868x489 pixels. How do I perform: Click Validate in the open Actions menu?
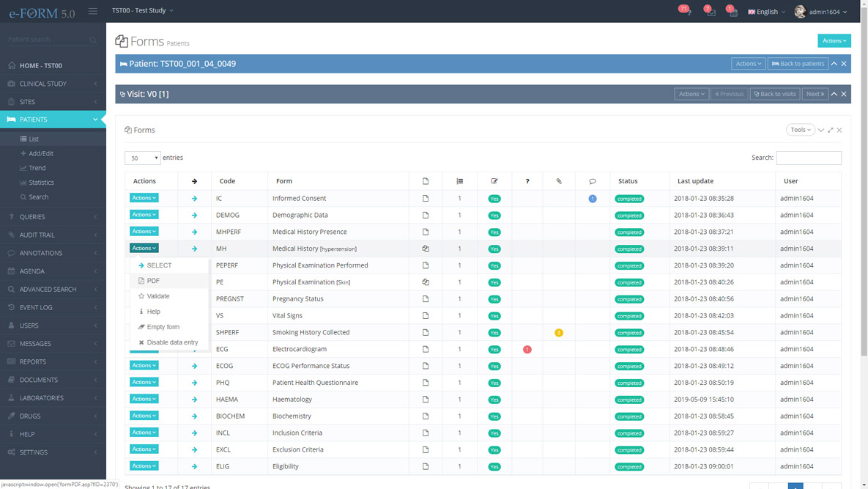pyautogui.click(x=158, y=296)
